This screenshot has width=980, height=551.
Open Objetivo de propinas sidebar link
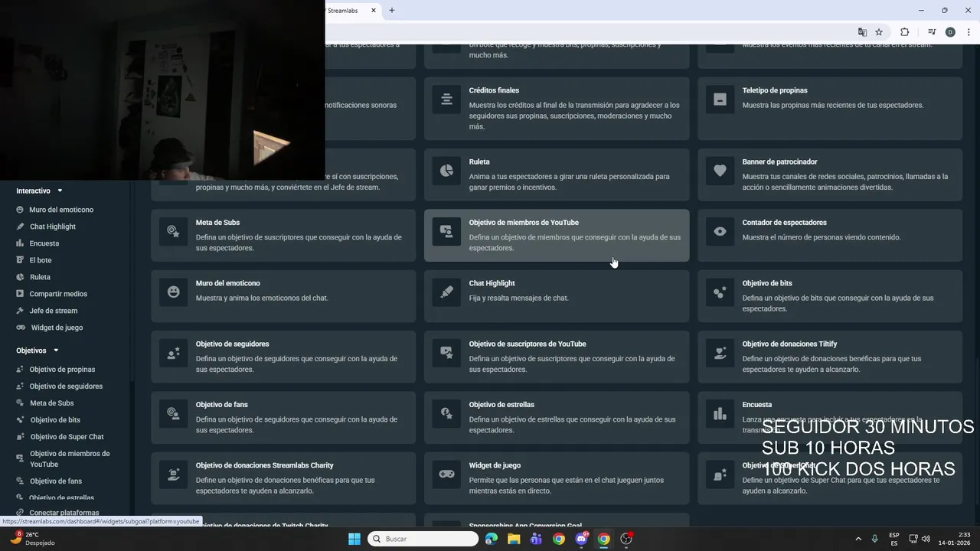click(x=56, y=370)
